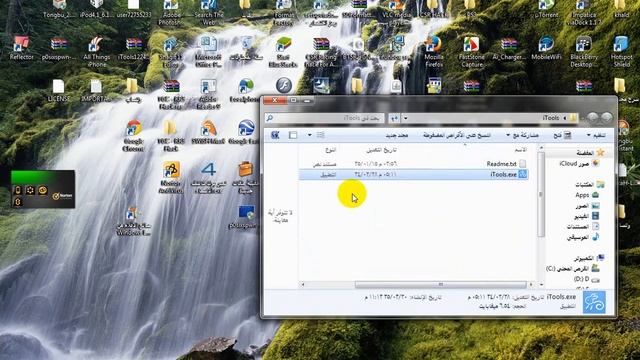Viewport: 640px width, 360px height.
Task: Open the Reflector desktop shortcut
Action: [21, 49]
